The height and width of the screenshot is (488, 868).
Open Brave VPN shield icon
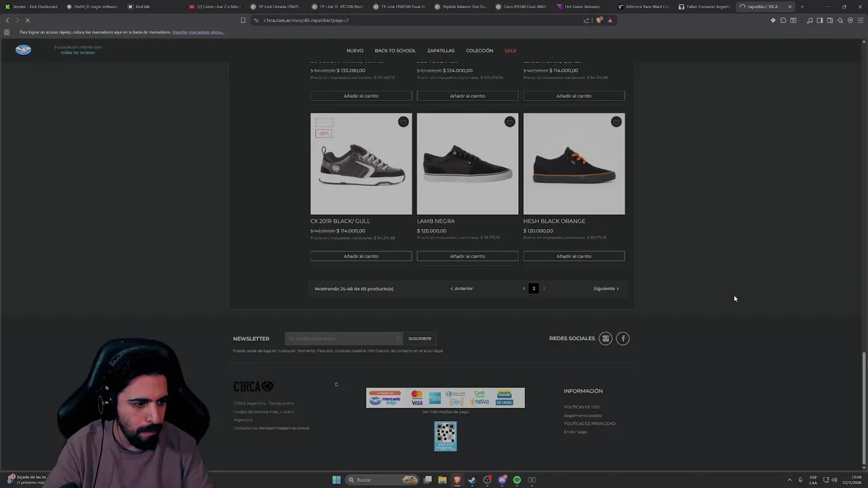(850, 20)
